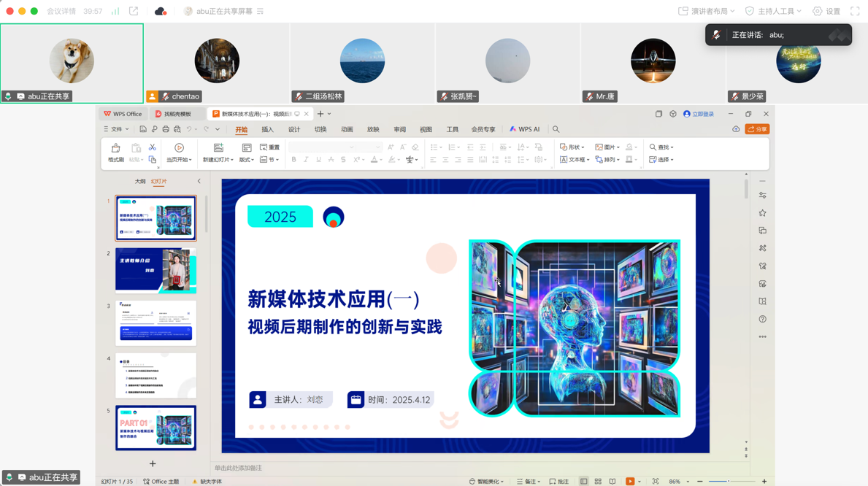Open the Insert (插入) ribbon tab
The height and width of the screenshot is (486, 868).
tap(267, 129)
